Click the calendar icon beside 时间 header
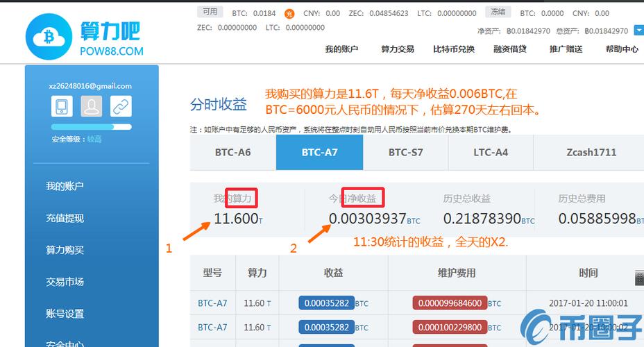644x347 pixels. point(639,278)
